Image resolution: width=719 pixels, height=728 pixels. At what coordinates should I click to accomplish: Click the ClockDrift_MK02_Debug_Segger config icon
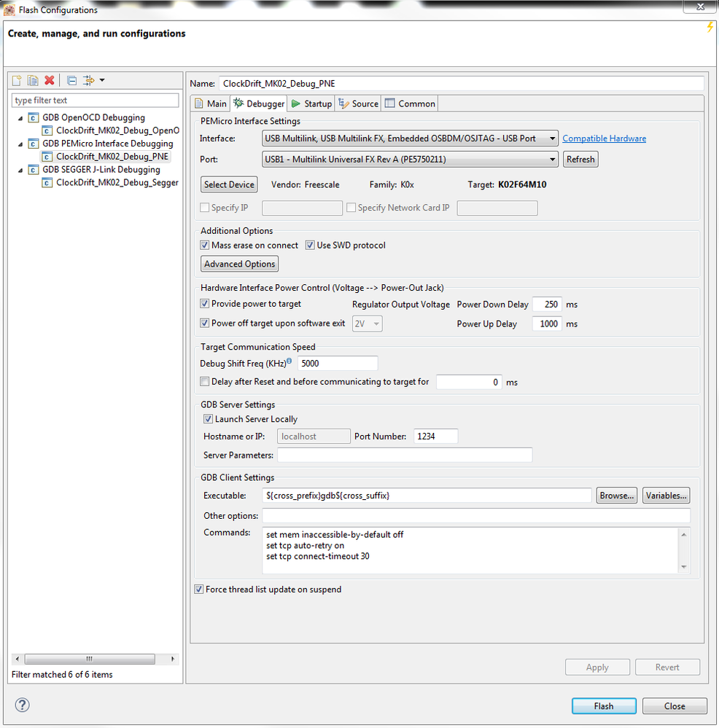click(x=47, y=182)
